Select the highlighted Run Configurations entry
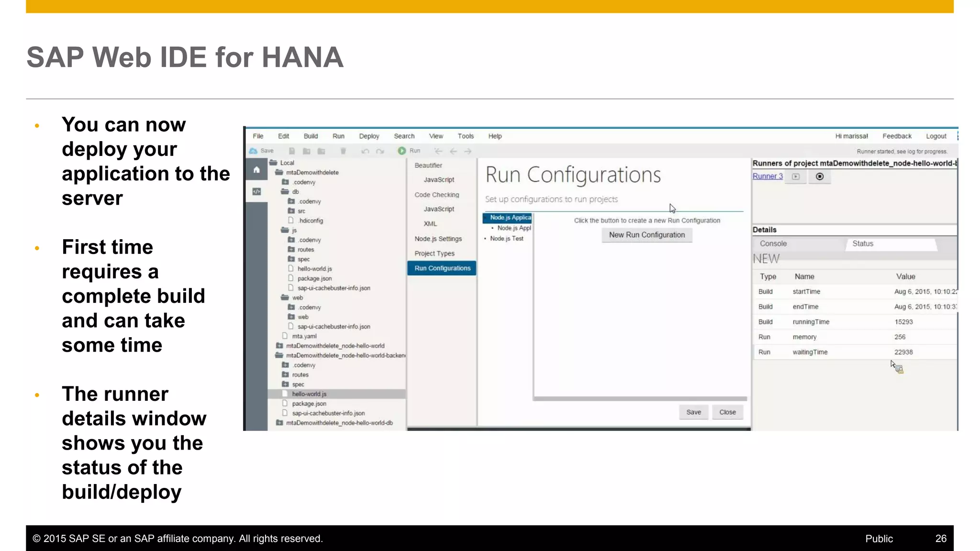Image resolution: width=980 pixels, height=551 pixels. point(442,268)
